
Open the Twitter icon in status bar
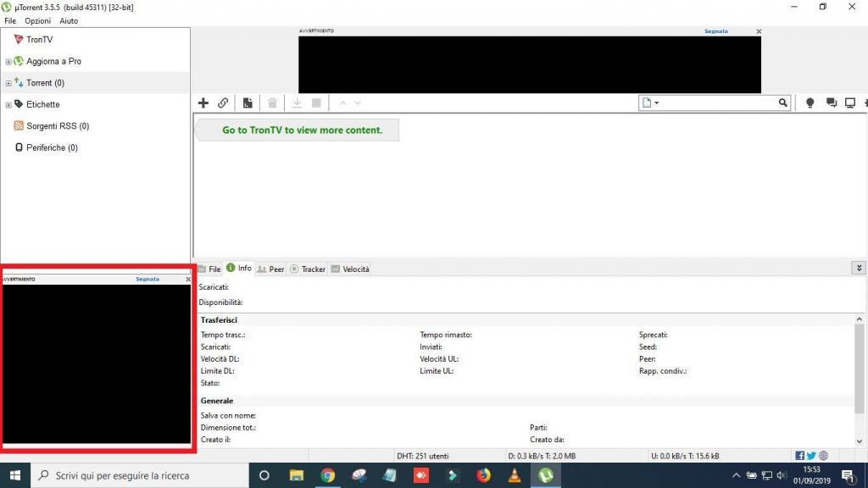point(811,456)
